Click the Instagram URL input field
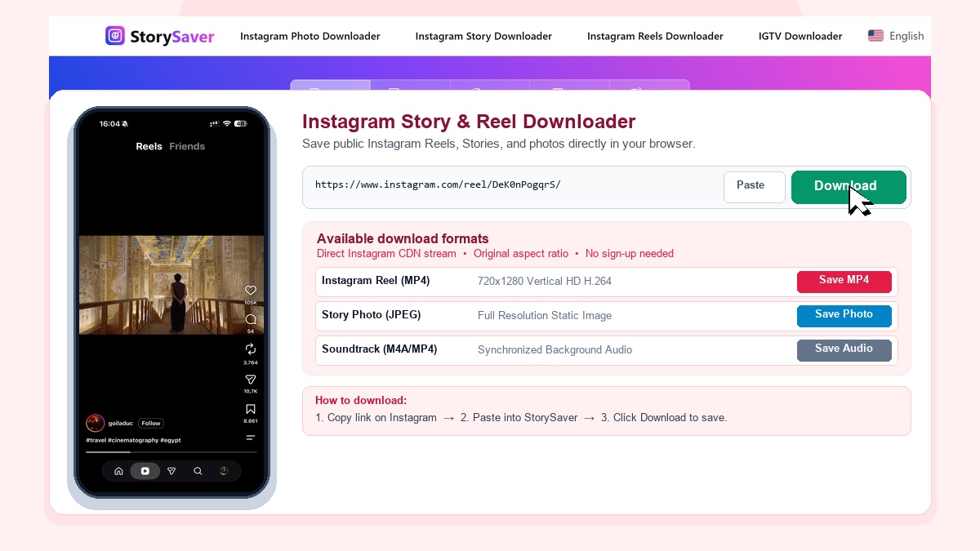This screenshot has width=980, height=551. coord(514,187)
